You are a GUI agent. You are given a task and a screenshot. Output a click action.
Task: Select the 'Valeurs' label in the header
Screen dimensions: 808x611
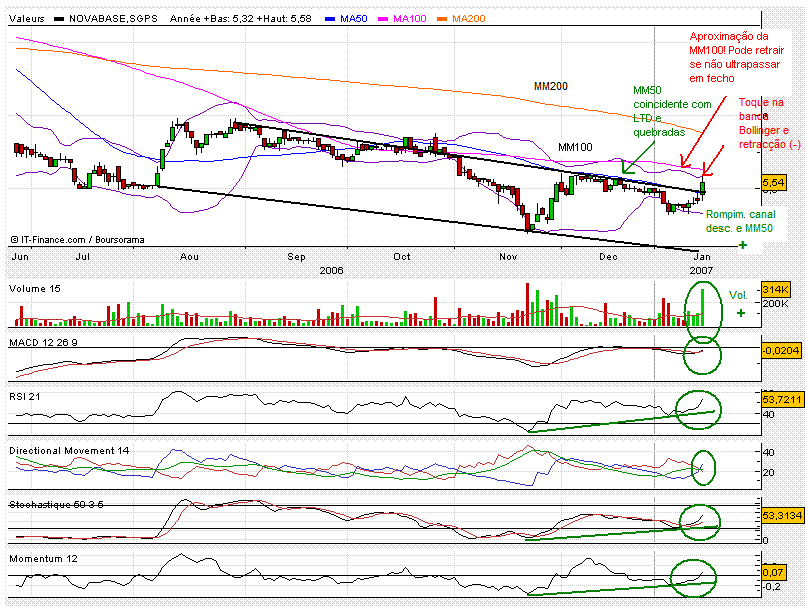pyautogui.click(x=27, y=19)
